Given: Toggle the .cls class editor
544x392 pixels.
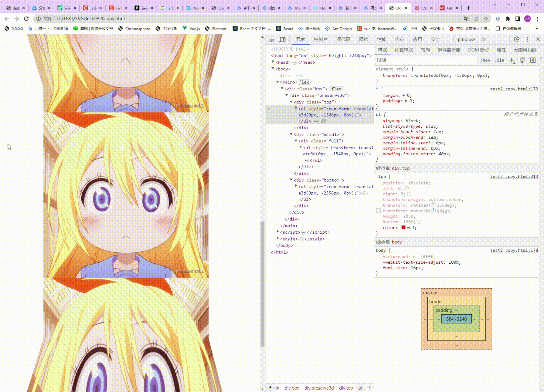Looking at the screenshot, I should [499, 60].
